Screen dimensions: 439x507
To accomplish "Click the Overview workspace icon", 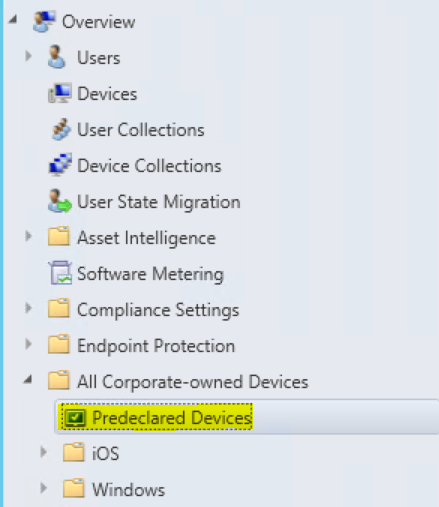I will pyautogui.click(x=44, y=21).
